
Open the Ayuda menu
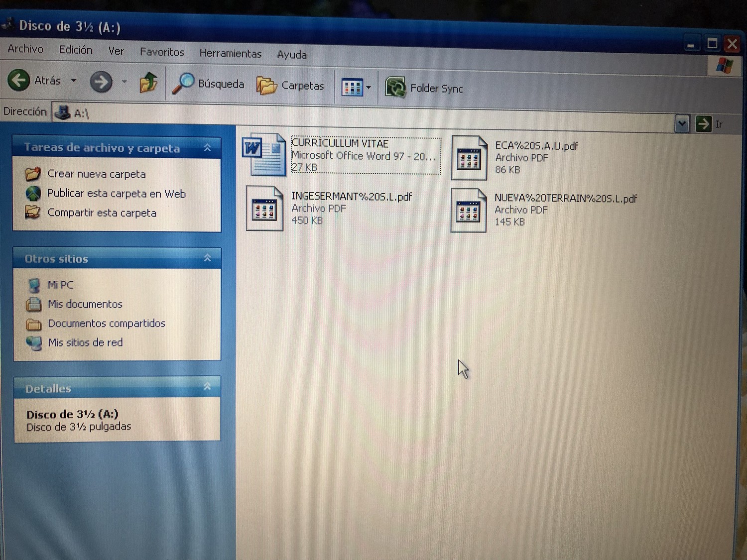point(292,54)
